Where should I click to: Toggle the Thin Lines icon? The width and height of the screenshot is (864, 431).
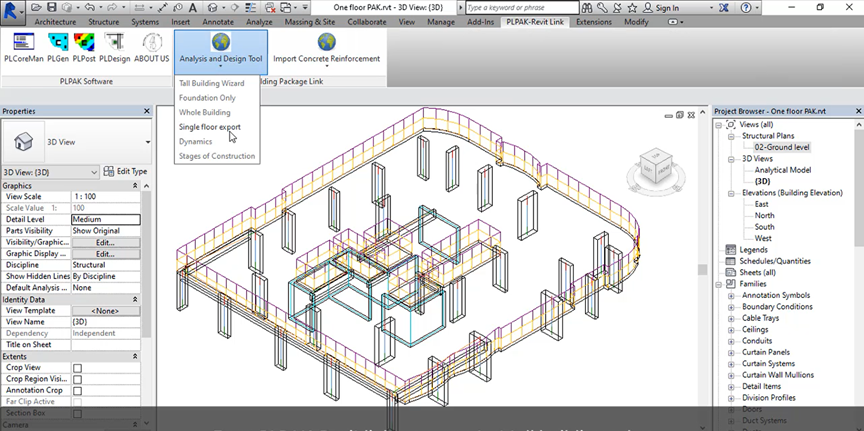(x=249, y=8)
